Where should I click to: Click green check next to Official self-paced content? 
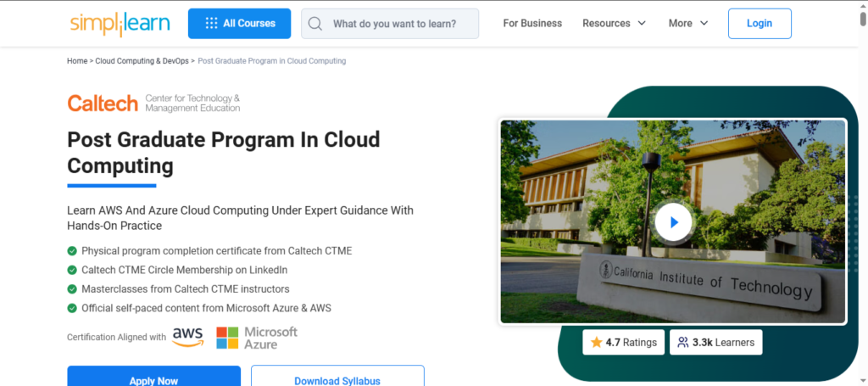pyautogui.click(x=72, y=308)
